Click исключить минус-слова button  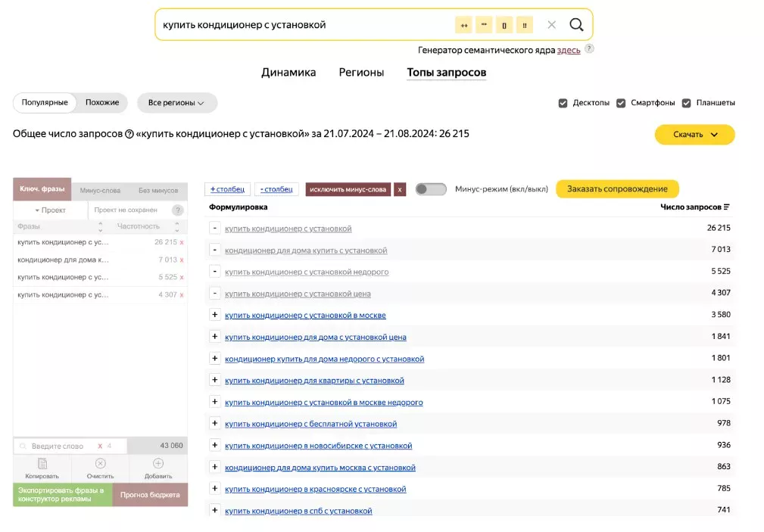(x=348, y=189)
